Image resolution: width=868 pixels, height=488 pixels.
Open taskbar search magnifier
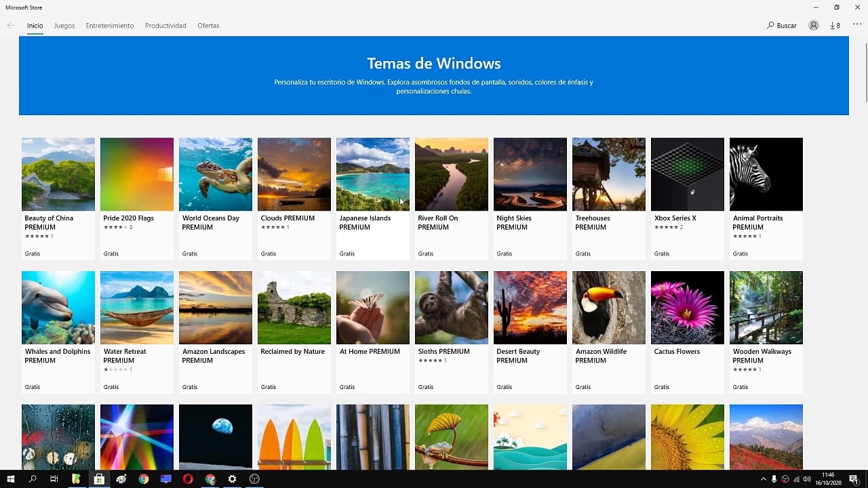(x=33, y=479)
